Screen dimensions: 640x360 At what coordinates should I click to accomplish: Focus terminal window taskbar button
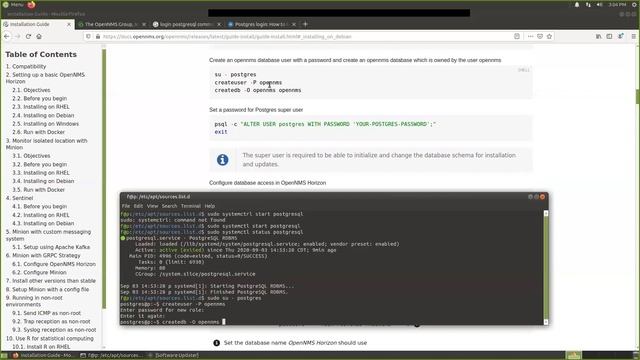click(x=111, y=356)
